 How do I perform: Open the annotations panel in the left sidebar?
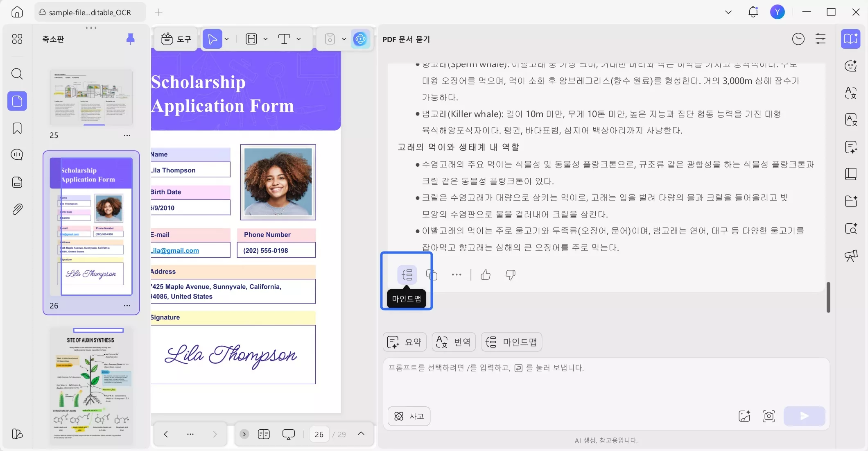coord(17,154)
